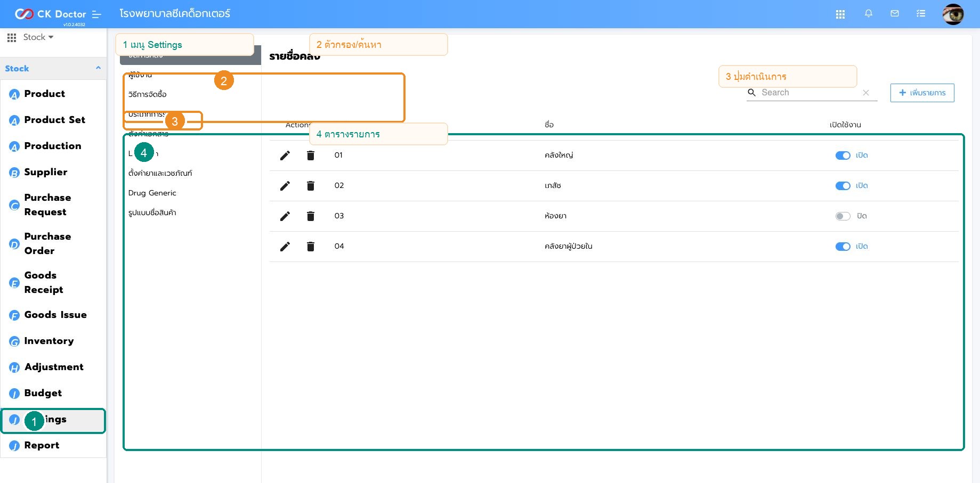Click the Stock module grid icon
The width and height of the screenshot is (980, 483).
12,37
